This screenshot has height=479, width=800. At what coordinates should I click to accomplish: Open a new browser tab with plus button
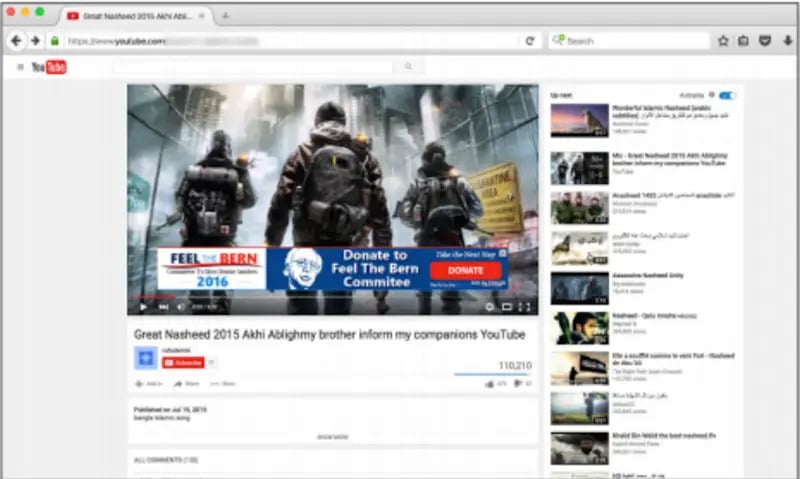[x=225, y=16]
